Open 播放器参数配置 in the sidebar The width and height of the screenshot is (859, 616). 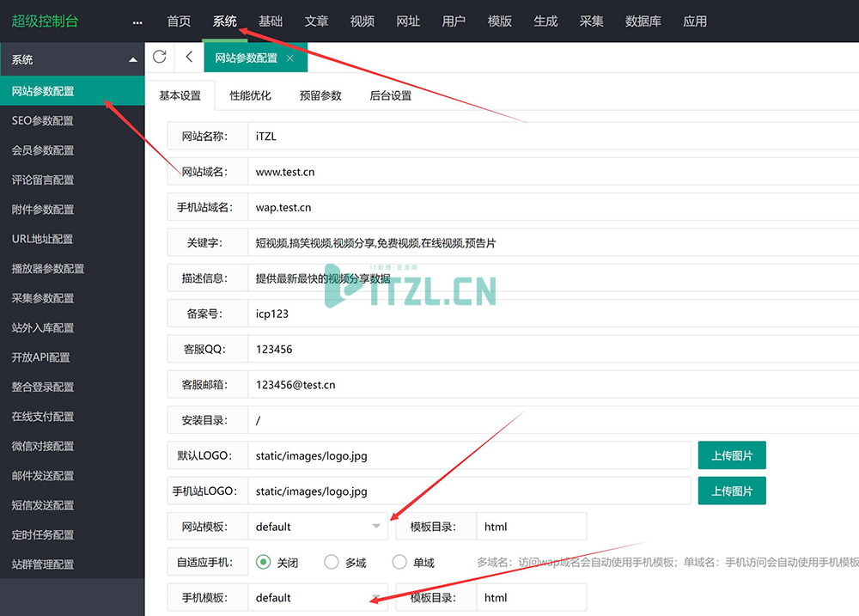(x=48, y=269)
